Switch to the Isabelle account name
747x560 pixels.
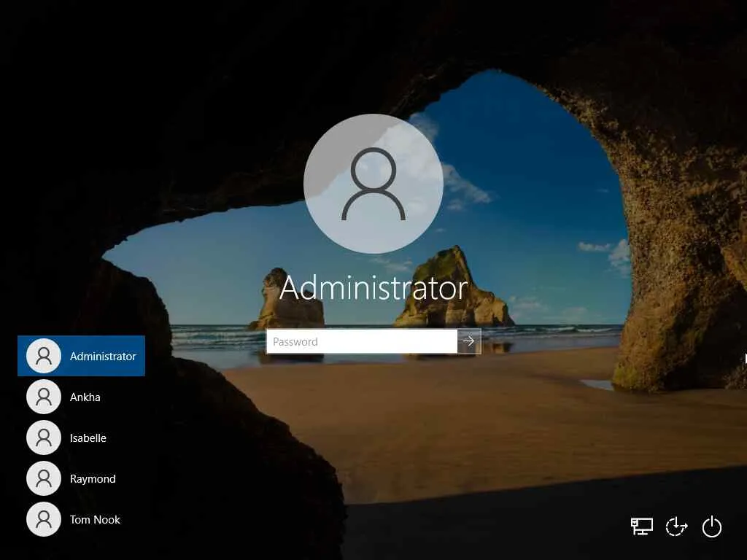(88, 438)
